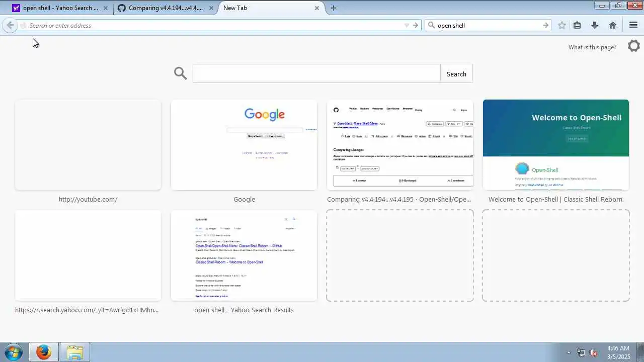This screenshot has height=362, width=644.
Task: Open a new tab with plus button
Action: [x=334, y=8]
